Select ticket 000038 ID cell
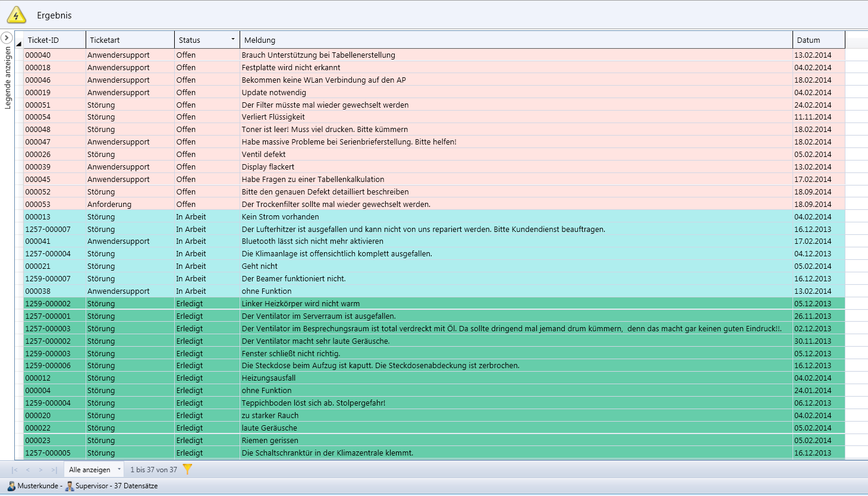 click(x=55, y=291)
